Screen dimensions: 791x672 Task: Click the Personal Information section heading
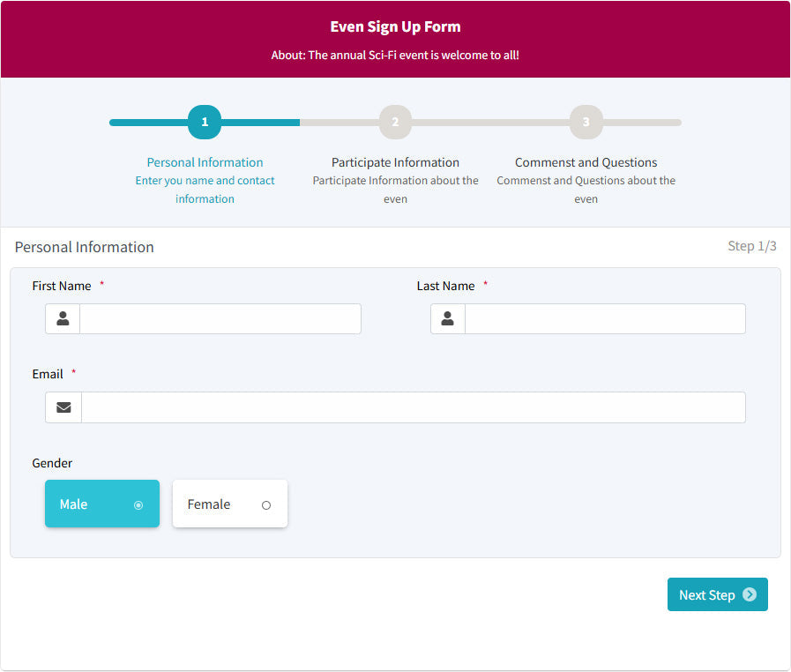(x=84, y=247)
